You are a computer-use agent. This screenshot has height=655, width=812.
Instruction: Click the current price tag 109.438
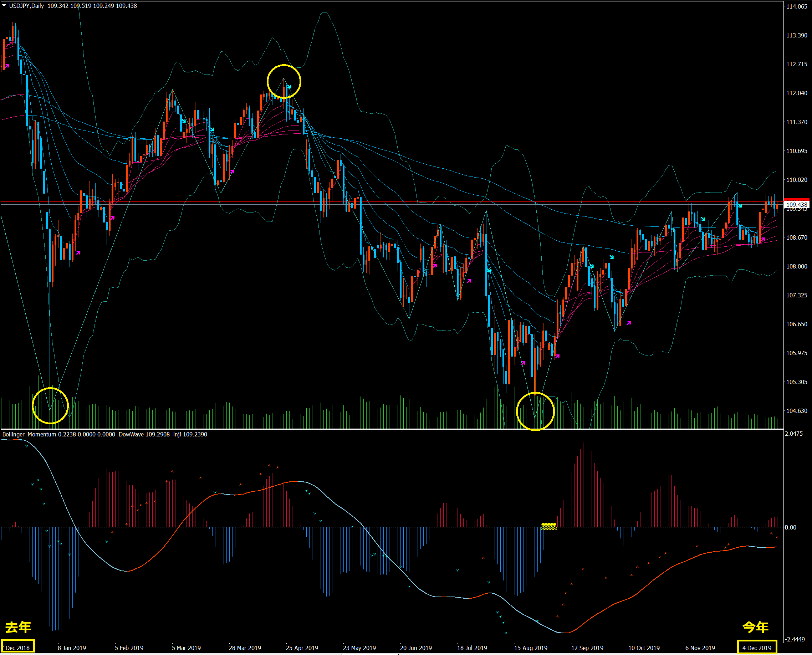tap(797, 205)
